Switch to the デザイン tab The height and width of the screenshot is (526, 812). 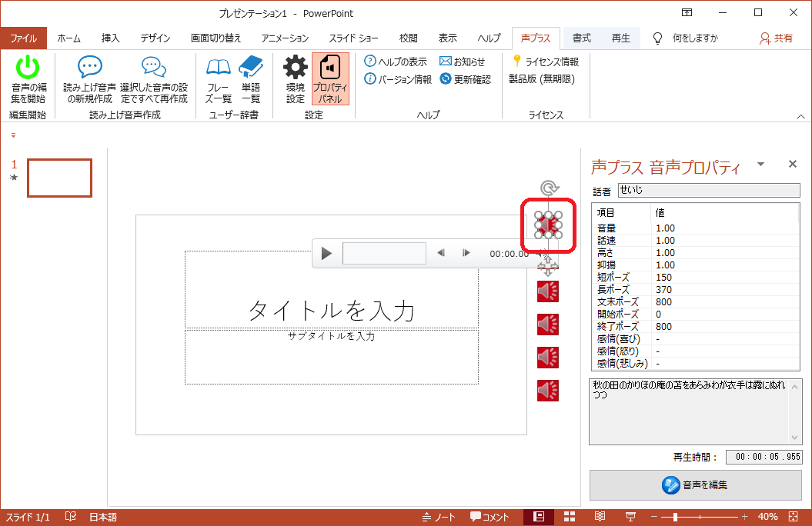(x=155, y=38)
